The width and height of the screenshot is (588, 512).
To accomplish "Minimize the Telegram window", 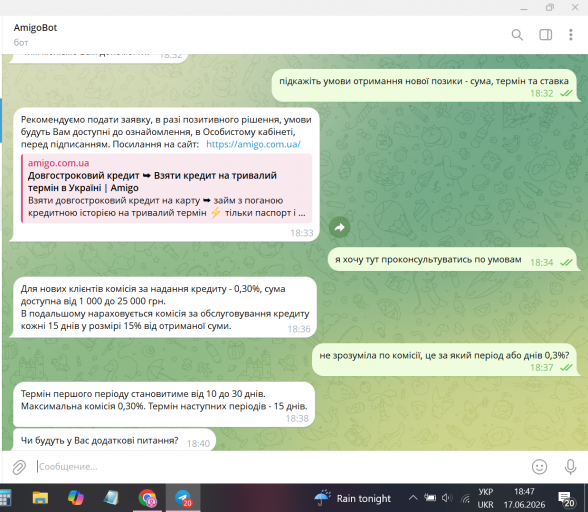I will pos(524,8).
